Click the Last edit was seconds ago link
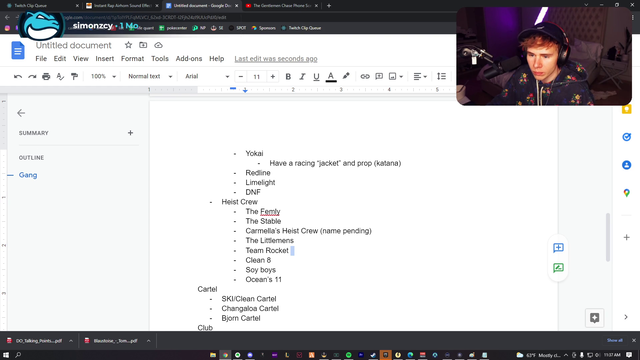640x360 pixels. [276, 59]
